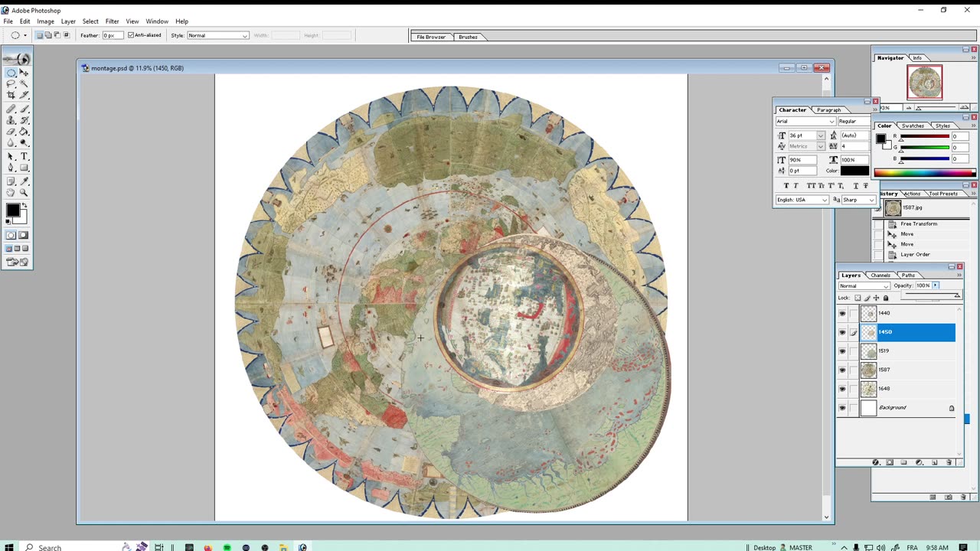Screen dimensions: 980x551
Task: Click the Free Transform history state
Action: coord(919,223)
